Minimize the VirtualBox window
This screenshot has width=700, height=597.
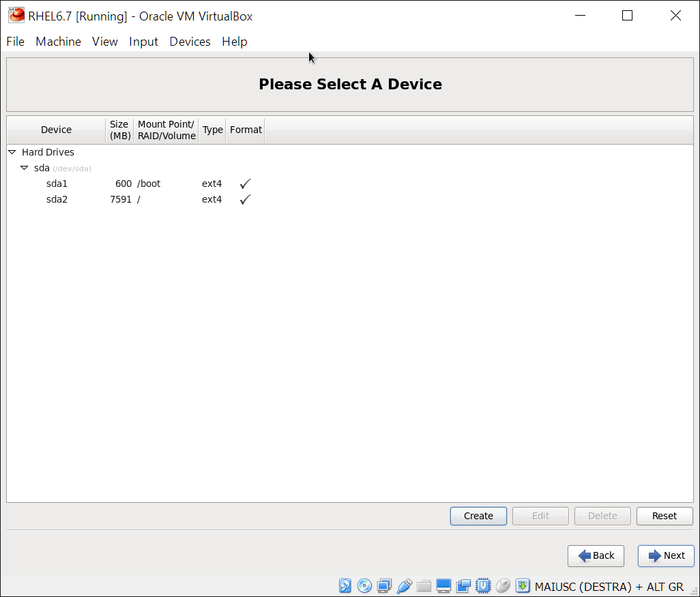click(580, 16)
